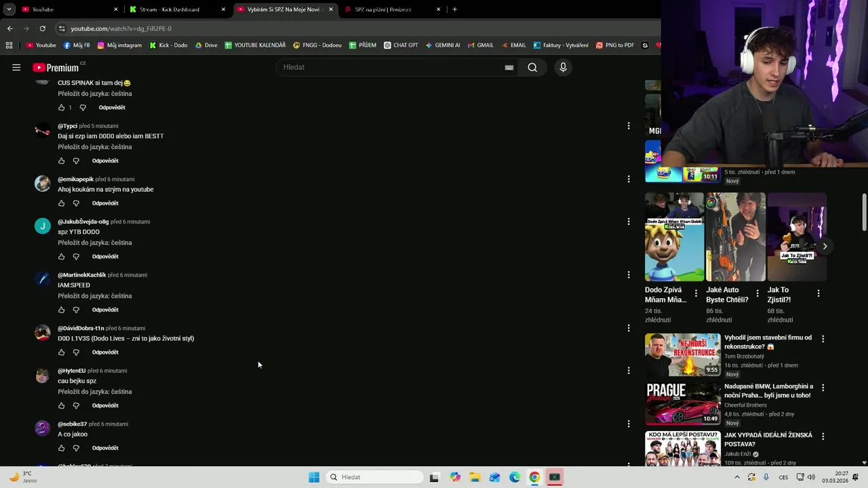Screen dimensions: 868x488
Task: Start voice search with microphone icon
Action: pyautogui.click(x=563, y=67)
